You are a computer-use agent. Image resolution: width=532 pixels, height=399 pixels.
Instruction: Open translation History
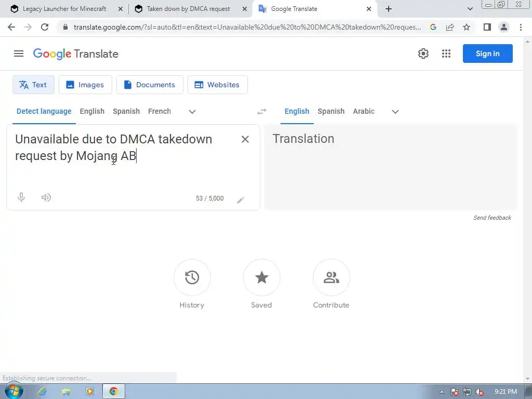click(192, 277)
